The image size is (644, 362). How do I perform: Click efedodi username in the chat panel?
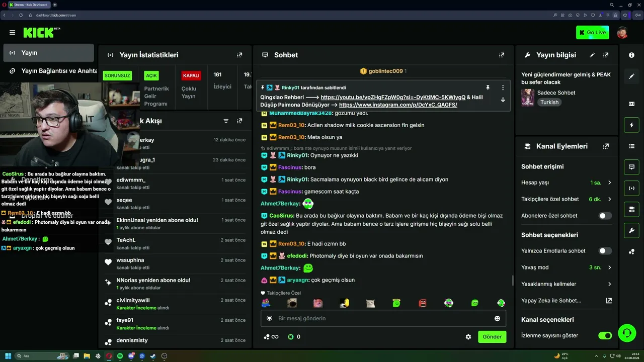click(297, 256)
